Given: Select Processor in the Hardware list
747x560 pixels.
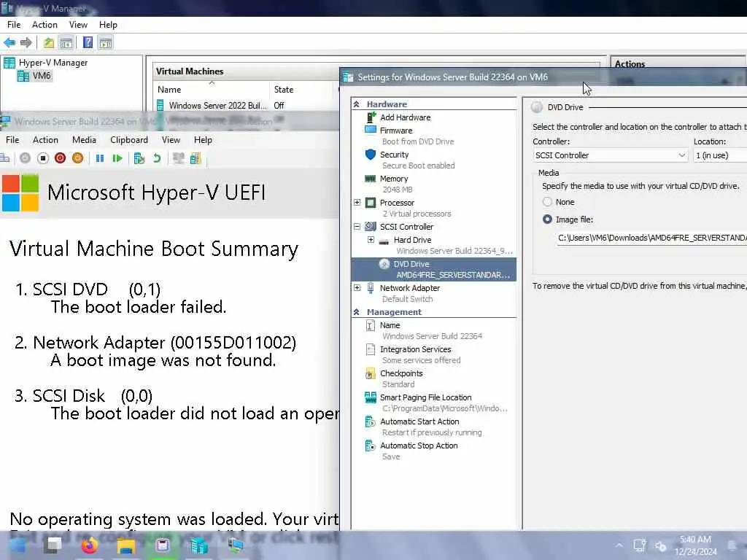Looking at the screenshot, I should (397, 203).
